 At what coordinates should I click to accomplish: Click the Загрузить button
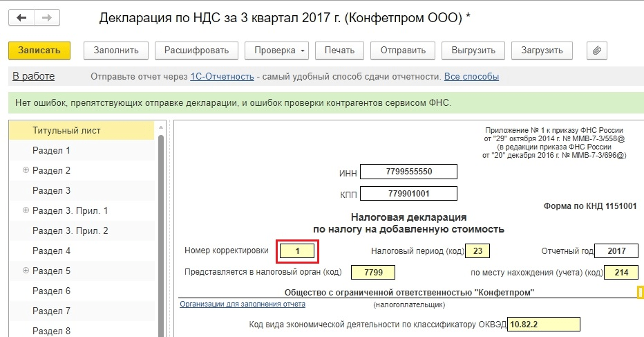pyautogui.click(x=542, y=51)
